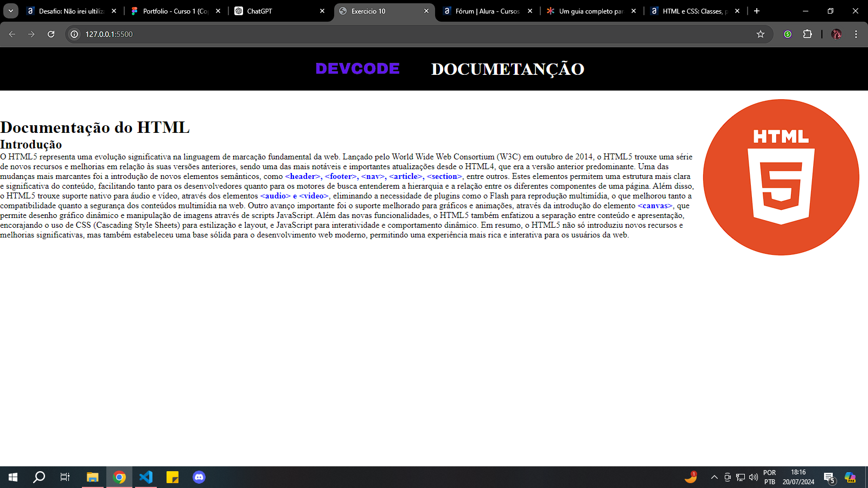Show hidden system tray icons
The image size is (868, 488).
(x=714, y=477)
